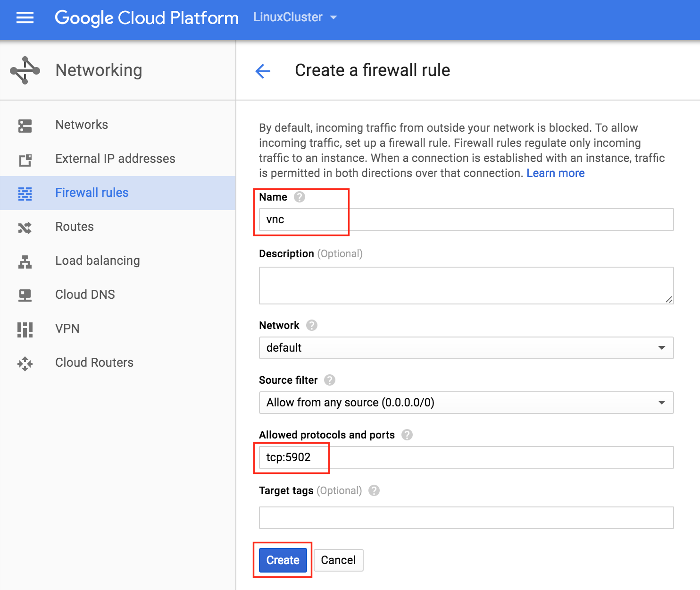The height and width of the screenshot is (590, 700).
Task: Open the Source filter dropdown
Action: point(466,403)
